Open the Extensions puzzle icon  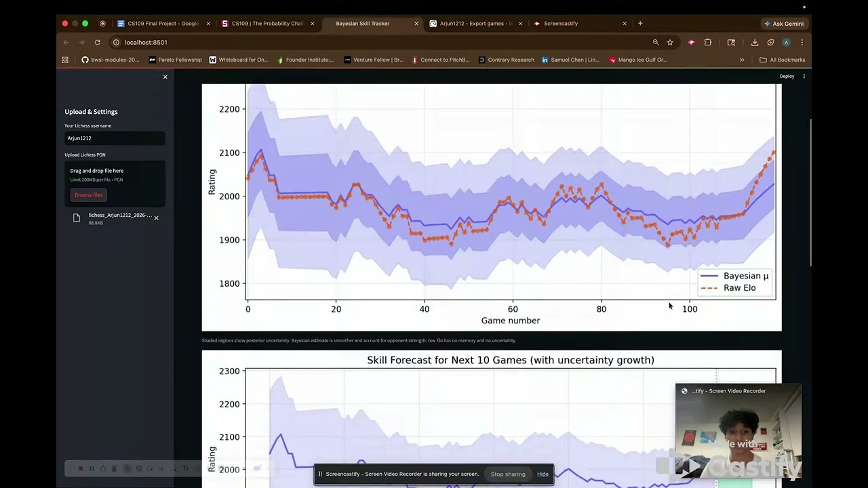click(708, 42)
